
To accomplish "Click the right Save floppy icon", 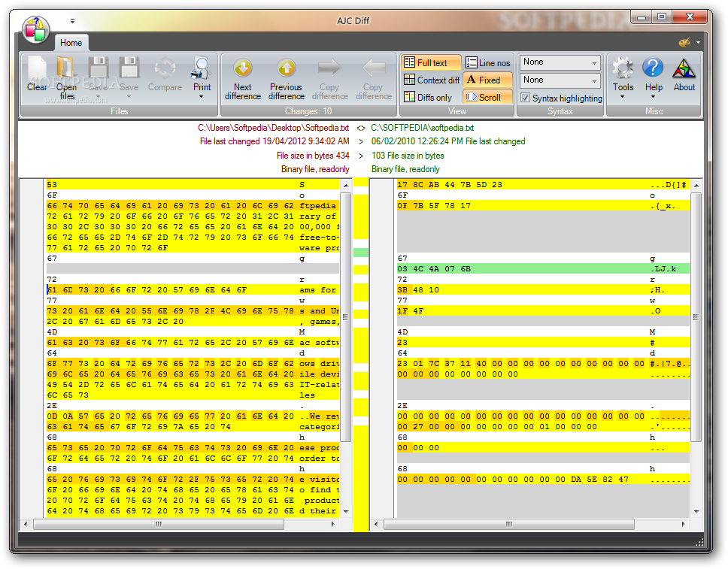I will coord(129,68).
